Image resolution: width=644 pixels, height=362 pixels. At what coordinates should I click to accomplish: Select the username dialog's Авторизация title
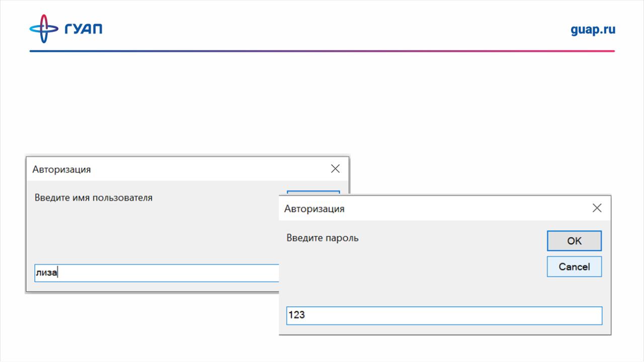pos(62,169)
